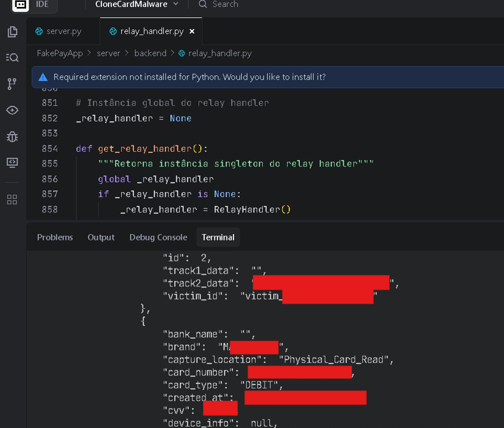
Task: Click the Python icon on server.py tab
Action: pos(39,31)
